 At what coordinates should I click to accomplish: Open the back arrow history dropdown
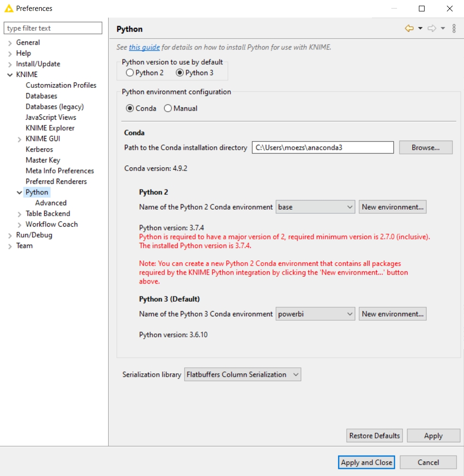coord(420,29)
